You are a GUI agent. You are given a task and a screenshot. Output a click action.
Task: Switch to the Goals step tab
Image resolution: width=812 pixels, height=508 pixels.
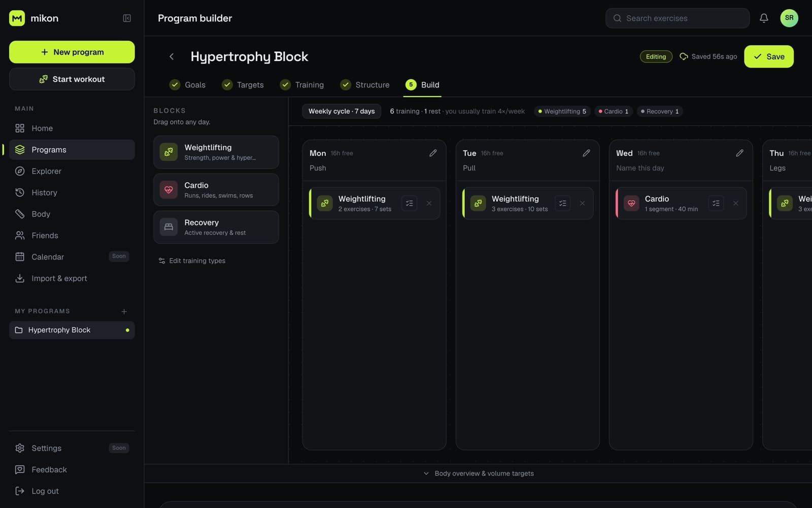click(187, 85)
